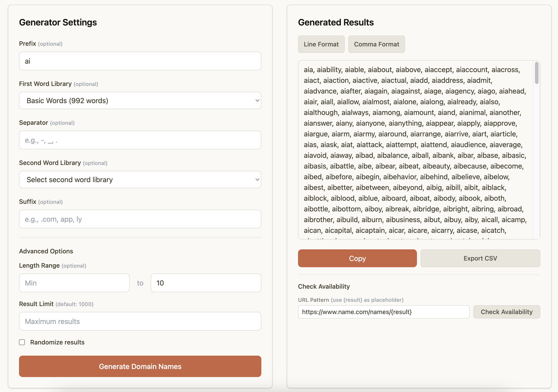Click into the Prefix input field
Image resolution: width=558 pixels, height=392 pixels.
pyautogui.click(x=140, y=61)
